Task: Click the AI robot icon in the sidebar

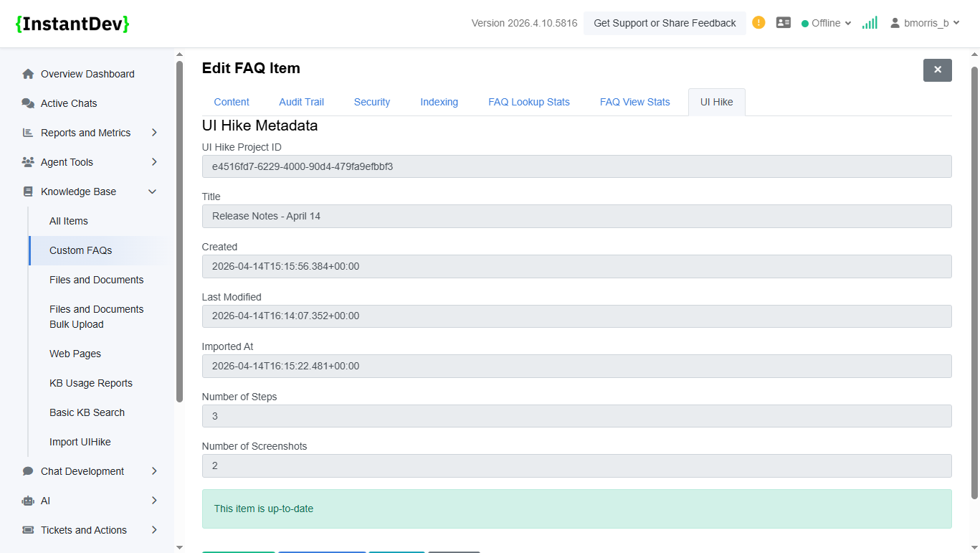Action: point(27,500)
